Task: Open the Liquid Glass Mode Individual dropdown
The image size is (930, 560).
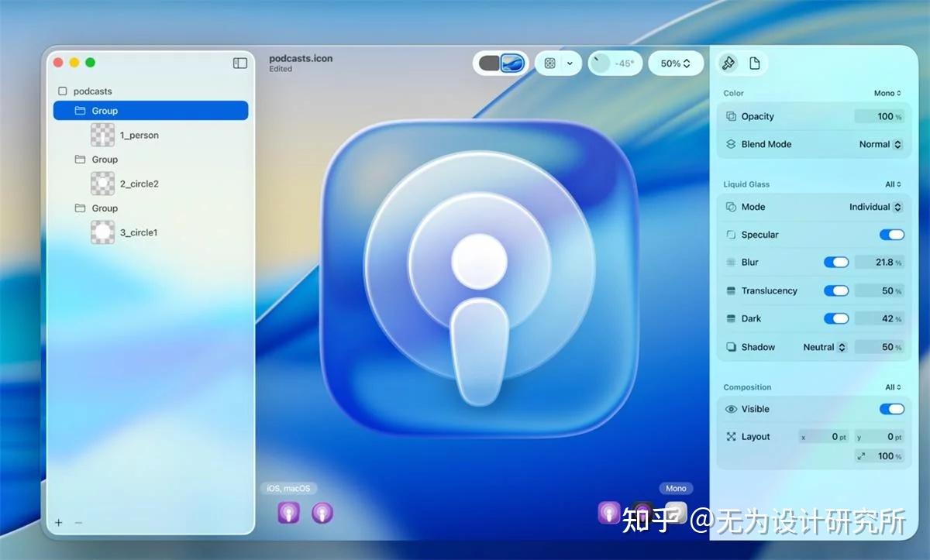Action: coord(875,207)
